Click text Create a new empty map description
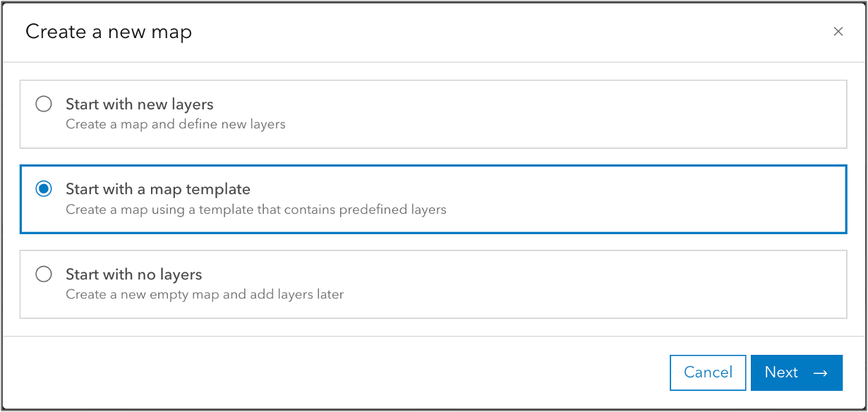The width and height of the screenshot is (868, 412). pos(204,294)
